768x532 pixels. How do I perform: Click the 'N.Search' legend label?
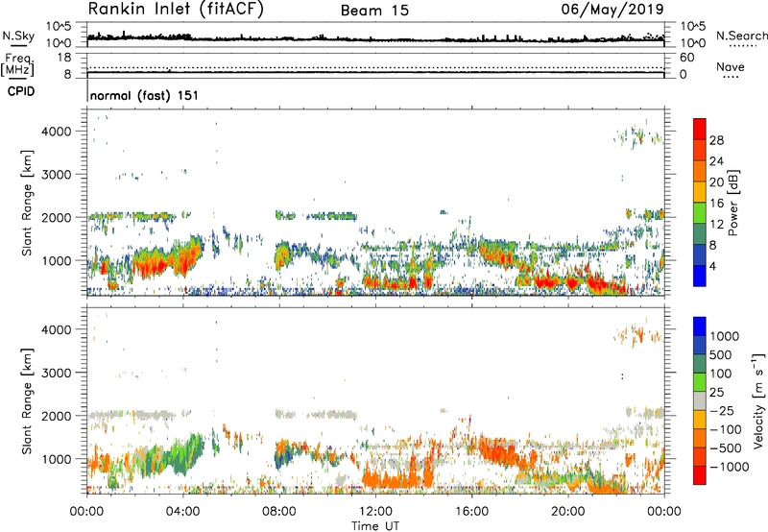(741, 36)
